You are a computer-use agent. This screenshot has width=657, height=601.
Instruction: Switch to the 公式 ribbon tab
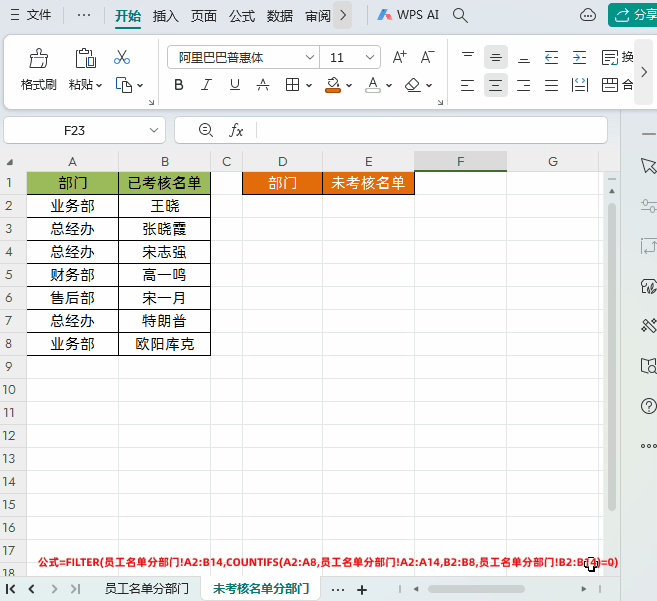point(242,16)
